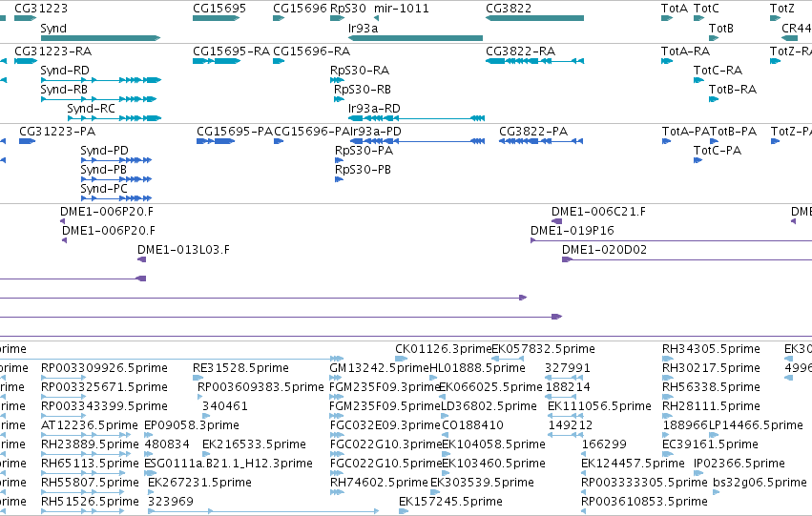Select the CG15695 gene glyph
This screenshot has height=516, width=812.
tap(216, 18)
